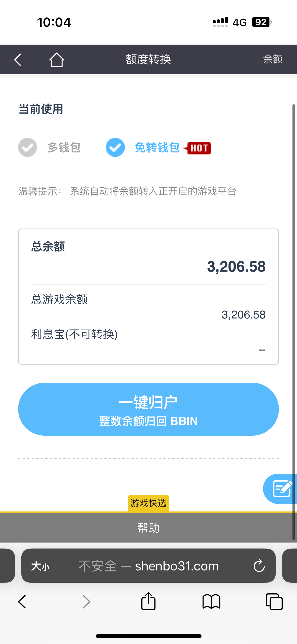Open Safari 大小 page settings menu
The width and height of the screenshot is (297, 644).
[x=40, y=566]
